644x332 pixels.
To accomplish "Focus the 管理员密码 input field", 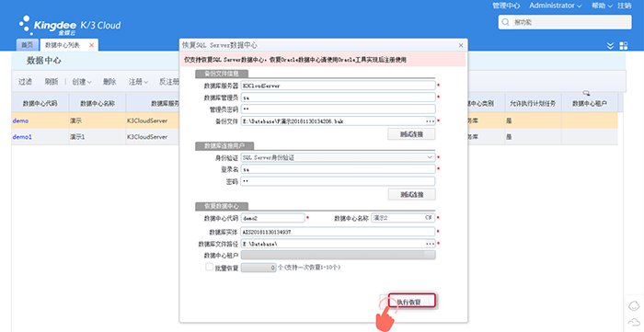I will coord(338,109).
